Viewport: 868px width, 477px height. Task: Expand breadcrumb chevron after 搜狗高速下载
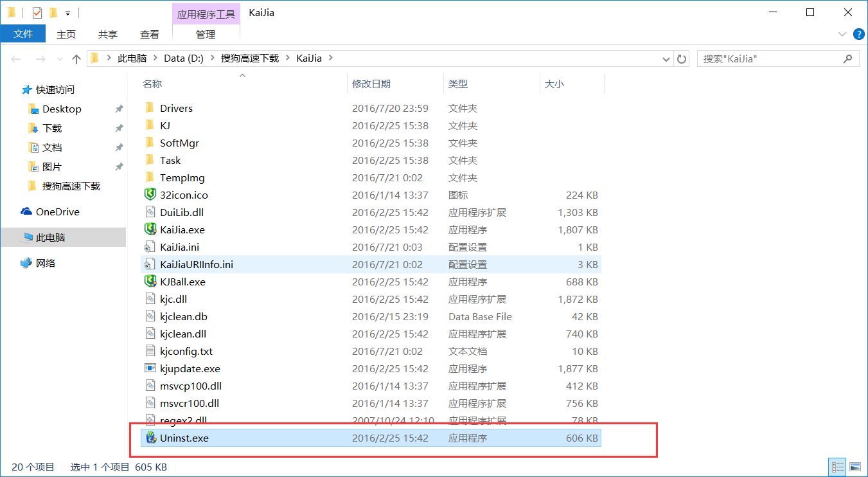click(x=287, y=58)
